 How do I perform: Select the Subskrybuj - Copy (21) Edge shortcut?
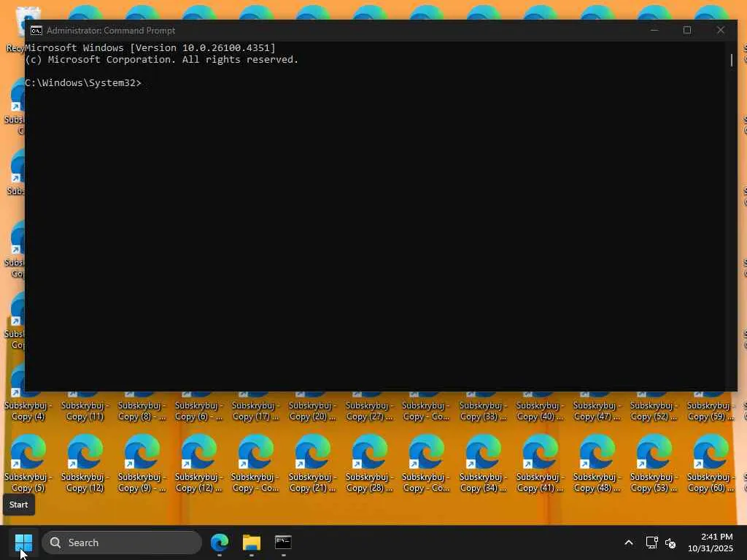click(312, 463)
